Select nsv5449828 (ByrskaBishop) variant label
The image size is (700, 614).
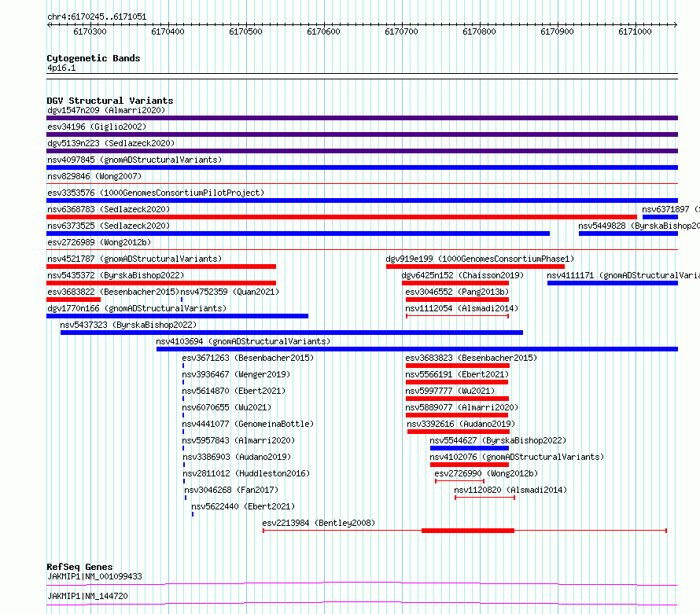pyautogui.click(x=639, y=226)
